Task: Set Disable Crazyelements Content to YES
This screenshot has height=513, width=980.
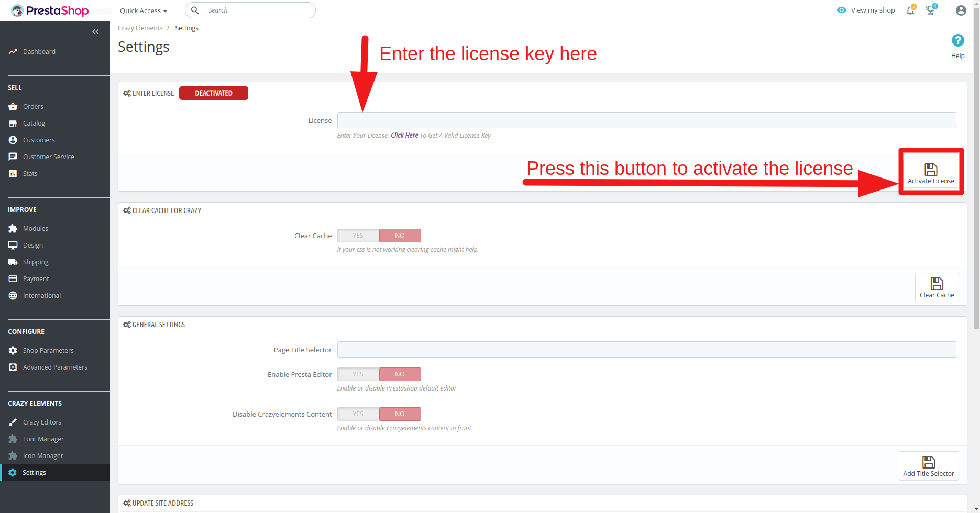Action: pos(358,414)
